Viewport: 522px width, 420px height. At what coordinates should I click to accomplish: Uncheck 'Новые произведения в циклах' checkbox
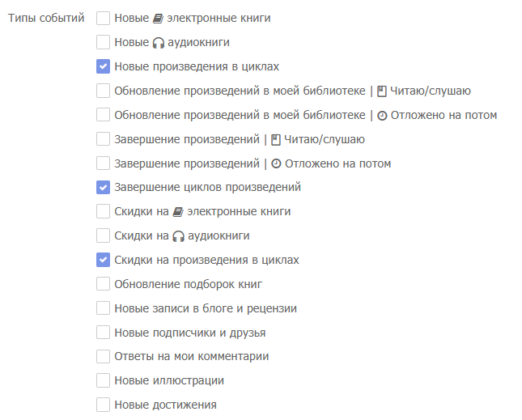pyautogui.click(x=103, y=66)
